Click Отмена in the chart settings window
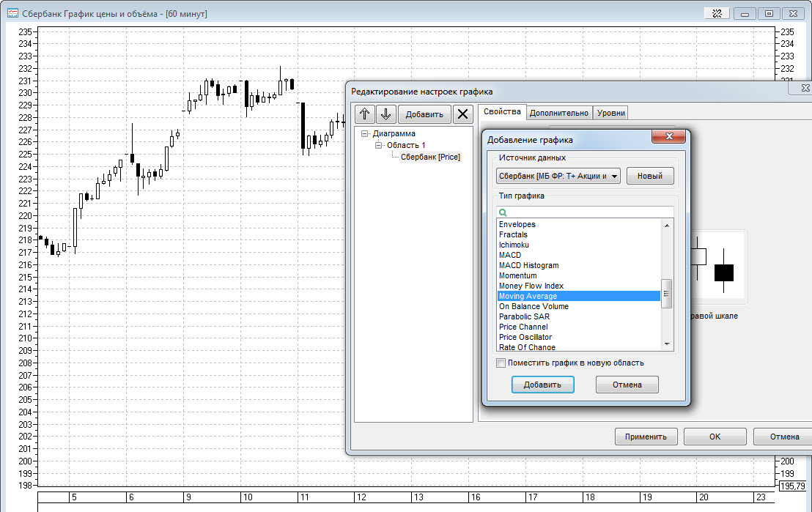Image resolution: width=812 pixels, height=512 pixels. click(x=783, y=437)
